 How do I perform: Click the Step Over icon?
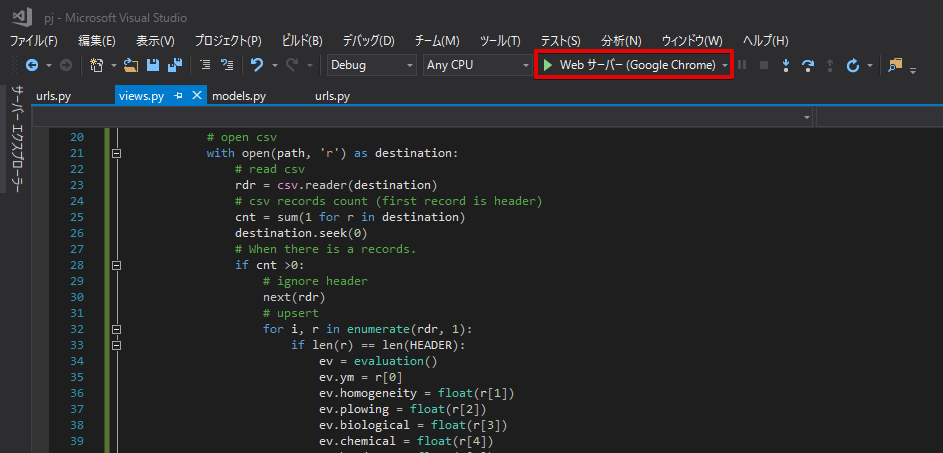coord(808,65)
